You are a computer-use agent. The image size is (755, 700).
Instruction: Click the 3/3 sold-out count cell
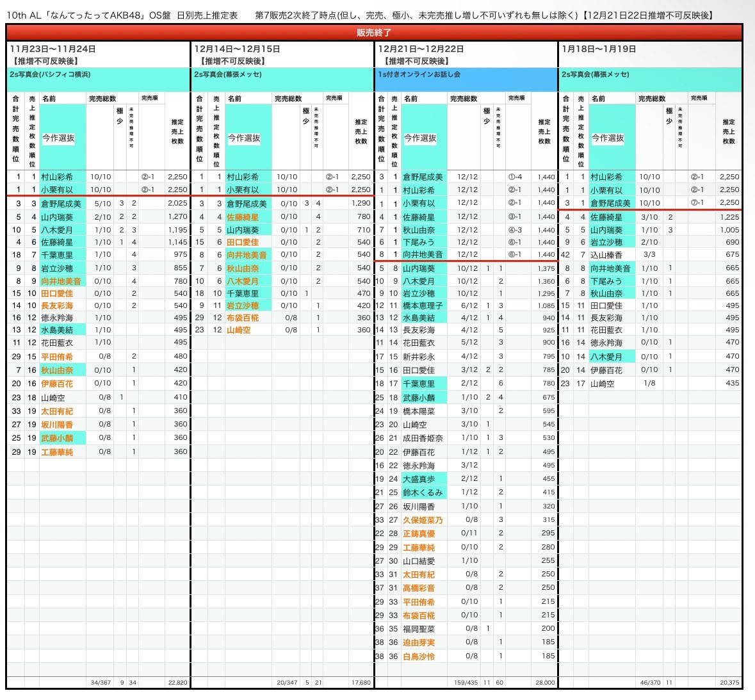(649, 254)
